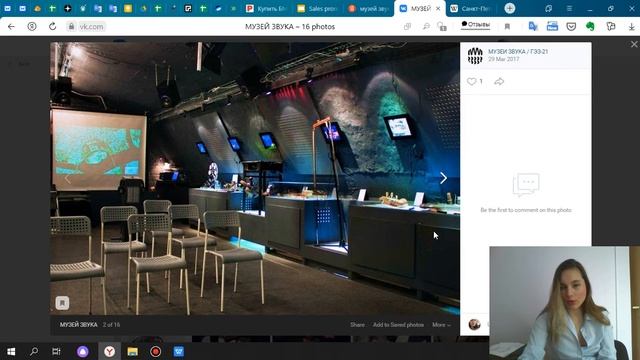Click Add to Saved photos
Image resolution: width=640 pixels, height=360 pixels.
pos(398,325)
